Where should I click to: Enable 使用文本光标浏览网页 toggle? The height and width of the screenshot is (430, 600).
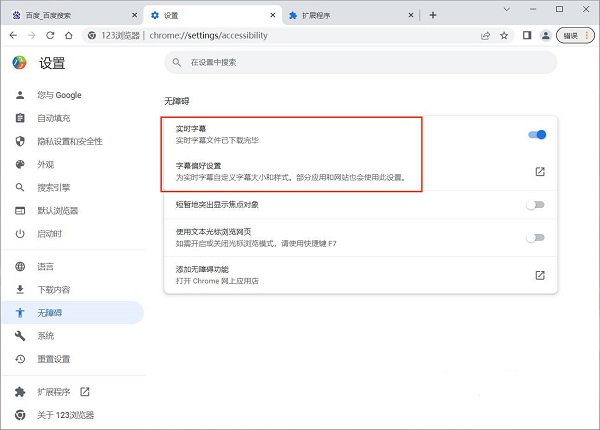535,238
